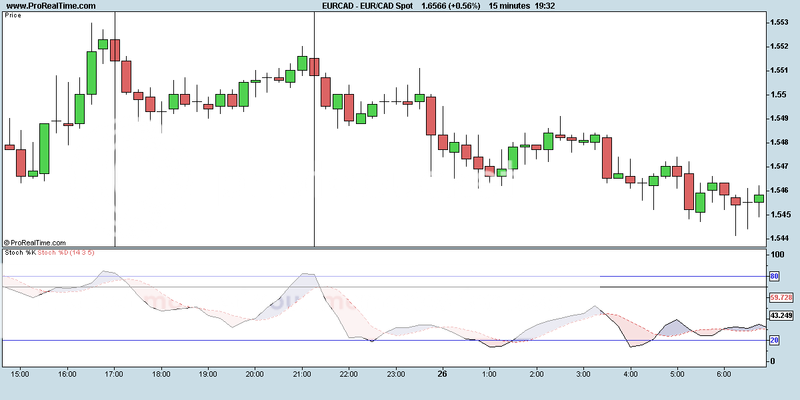Image resolution: width=800 pixels, height=400 pixels.
Task: Click the 5:00 time axis label
Action: pyautogui.click(x=677, y=374)
